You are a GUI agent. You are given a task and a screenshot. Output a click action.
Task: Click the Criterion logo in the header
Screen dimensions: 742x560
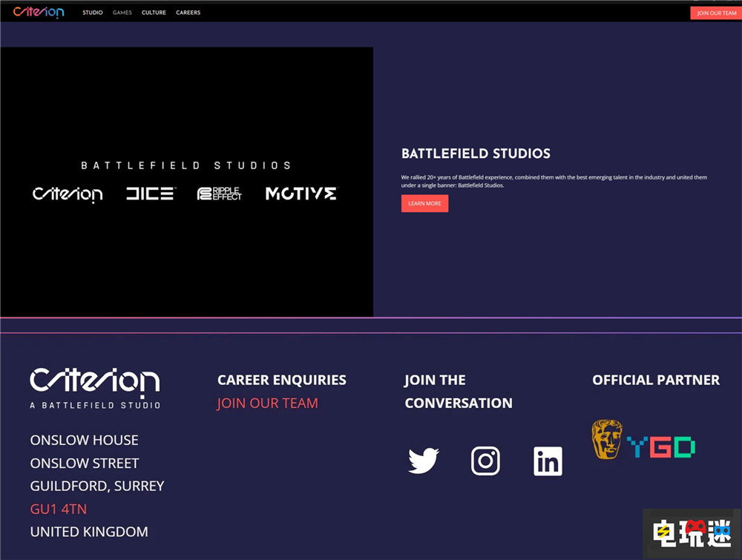tap(39, 12)
